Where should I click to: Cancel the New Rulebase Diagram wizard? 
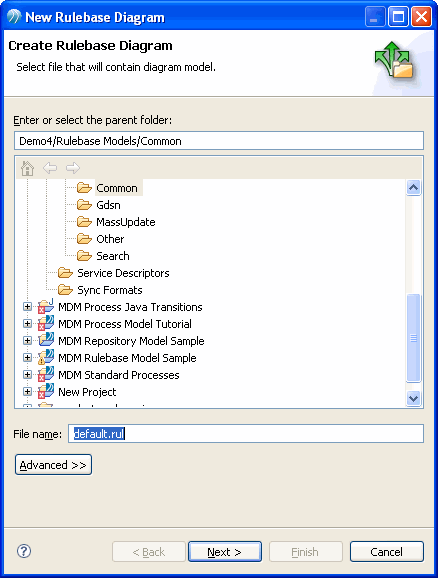pyautogui.click(x=386, y=552)
